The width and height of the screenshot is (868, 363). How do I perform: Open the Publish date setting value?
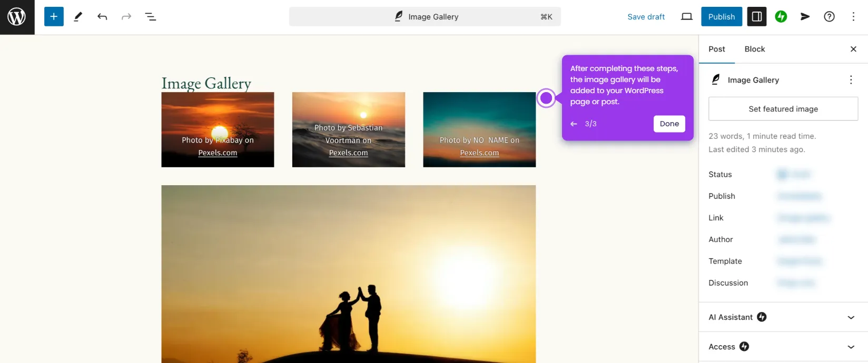click(x=800, y=196)
